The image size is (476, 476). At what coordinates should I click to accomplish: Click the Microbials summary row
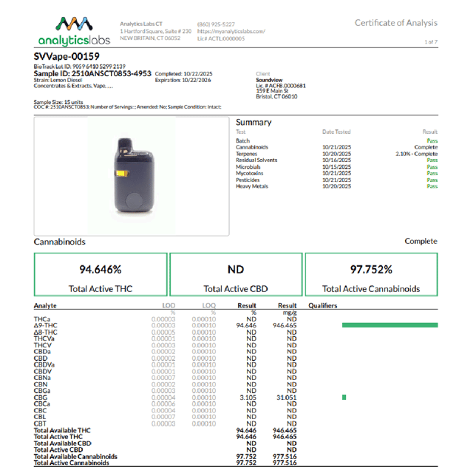[336, 167]
